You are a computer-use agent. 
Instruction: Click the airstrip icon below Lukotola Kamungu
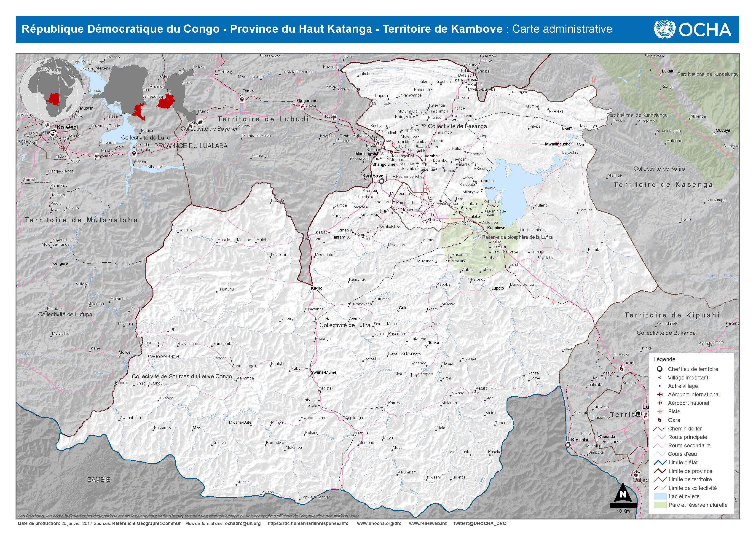pos(300,80)
